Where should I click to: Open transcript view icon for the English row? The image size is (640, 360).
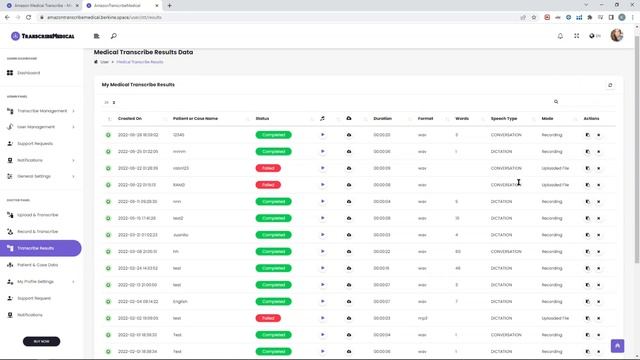point(587,301)
